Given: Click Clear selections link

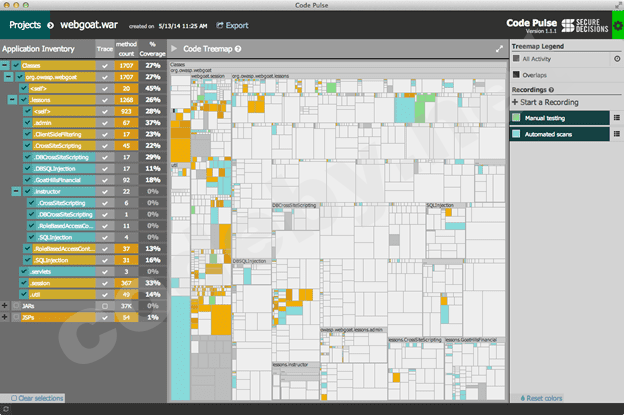Looking at the screenshot, I should pos(37,398).
